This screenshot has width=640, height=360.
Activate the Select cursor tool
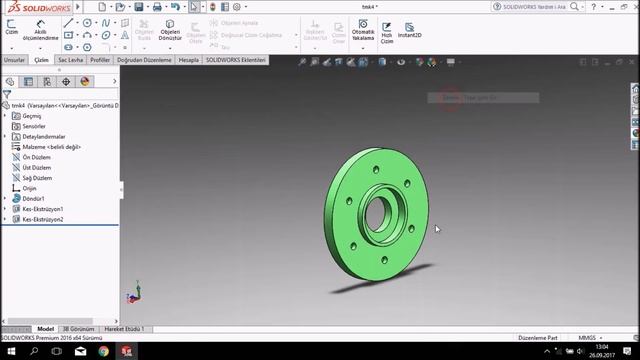tap(193, 7)
